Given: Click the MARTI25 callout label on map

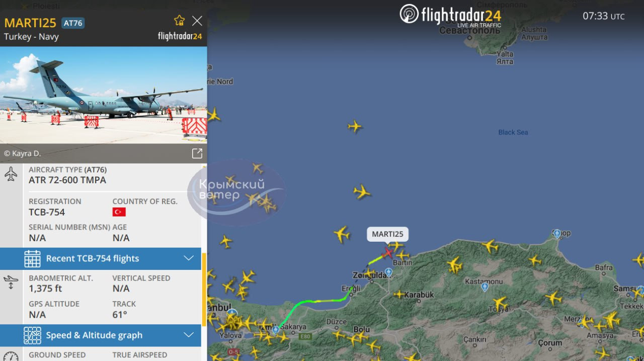Looking at the screenshot, I should pos(387,234).
